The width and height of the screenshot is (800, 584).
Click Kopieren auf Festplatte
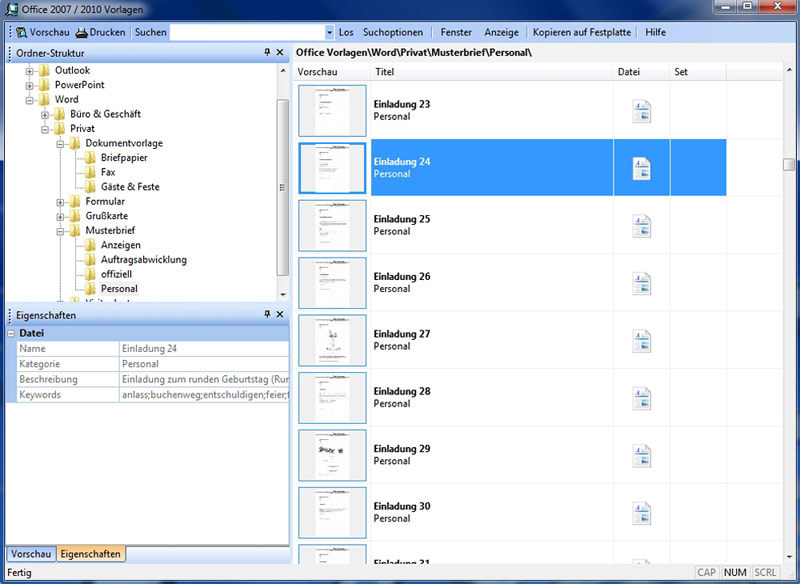pos(582,32)
